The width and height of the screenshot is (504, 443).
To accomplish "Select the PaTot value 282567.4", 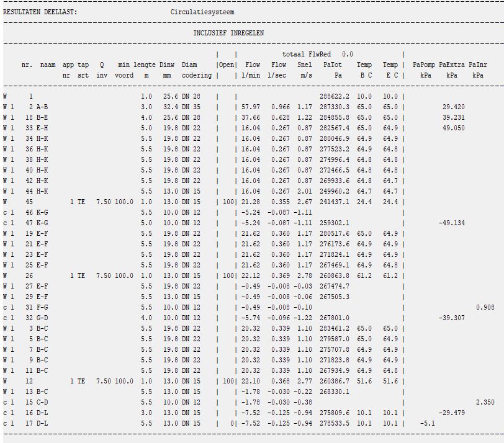I will click(x=335, y=128).
